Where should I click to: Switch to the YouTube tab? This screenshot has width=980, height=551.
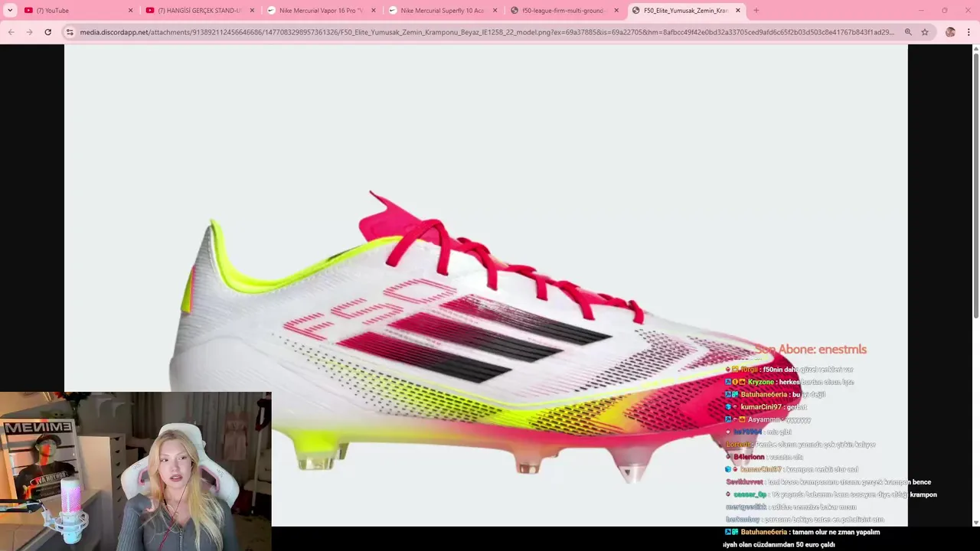point(78,10)
